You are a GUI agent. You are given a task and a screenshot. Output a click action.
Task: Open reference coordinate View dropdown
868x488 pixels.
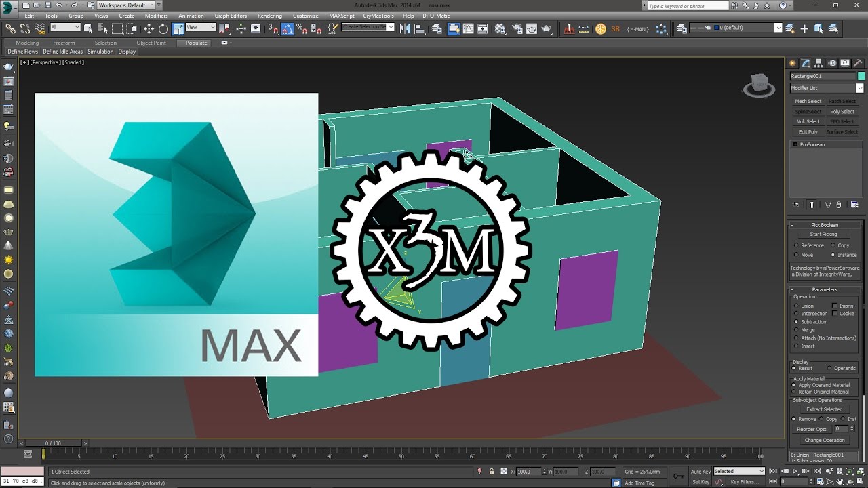coord(201,28)
